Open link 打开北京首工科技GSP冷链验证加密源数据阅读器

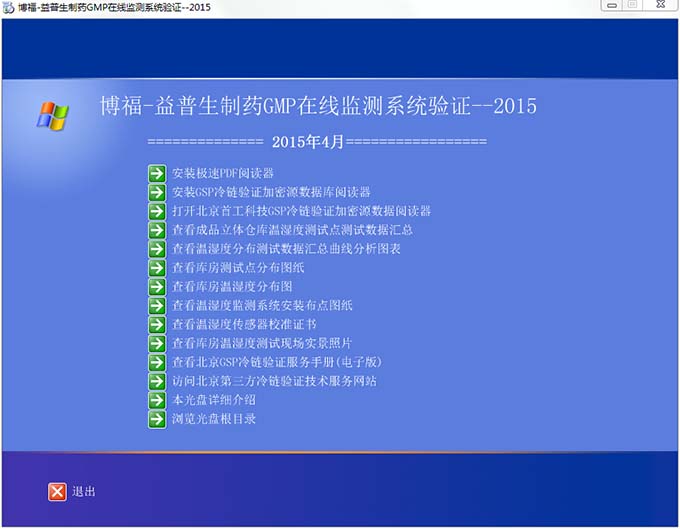coord(301,211)
